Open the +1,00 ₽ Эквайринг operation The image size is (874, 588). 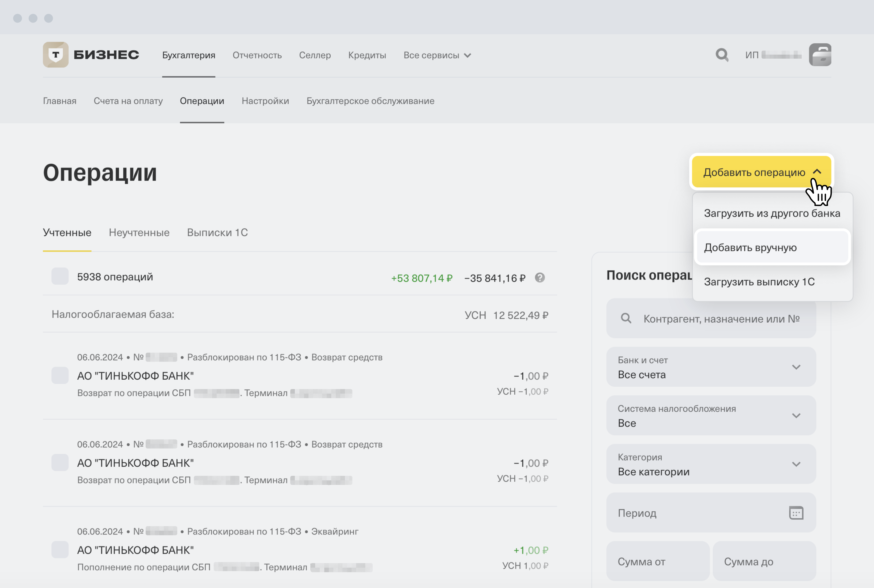pyautogui.click(x=300, y=549)
